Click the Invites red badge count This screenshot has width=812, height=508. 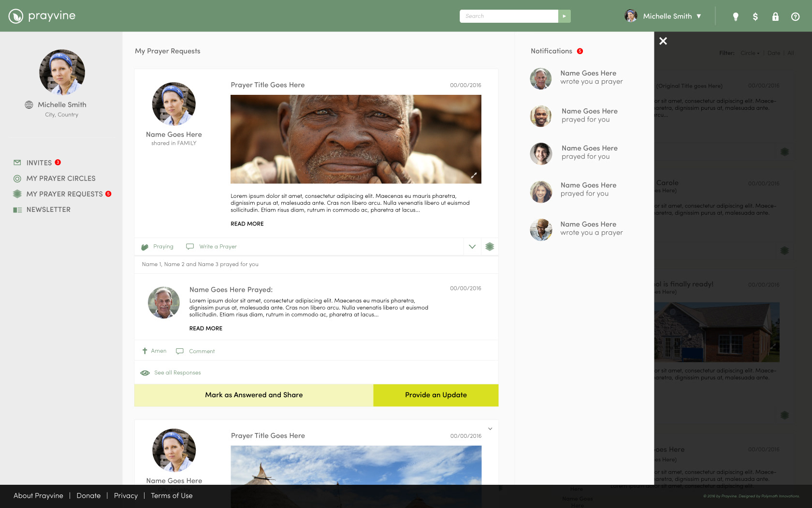pyautogui.click(x=58, y=163)
